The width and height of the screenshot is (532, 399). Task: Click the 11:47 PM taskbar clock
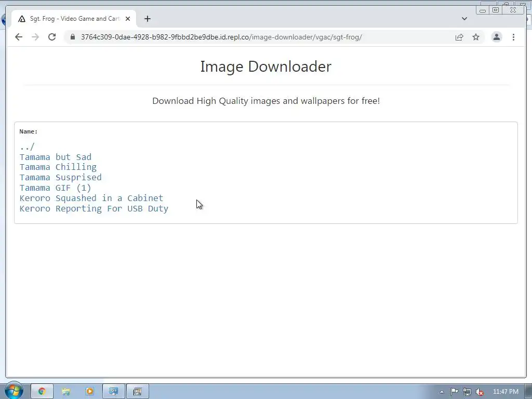(x=506, y=392)
